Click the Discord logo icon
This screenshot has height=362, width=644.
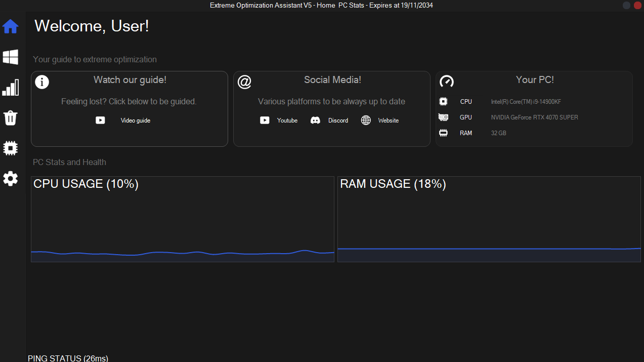(x=315, y=120)
